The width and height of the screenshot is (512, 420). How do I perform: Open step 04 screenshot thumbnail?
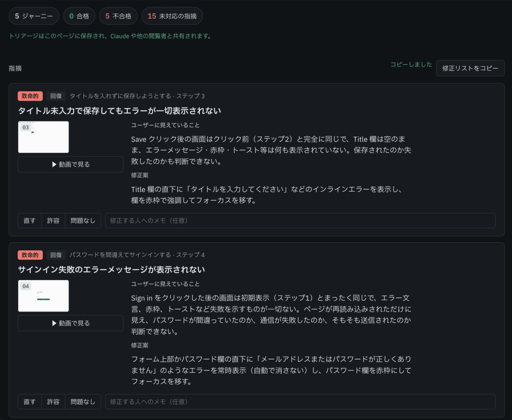tap(44, 296)
